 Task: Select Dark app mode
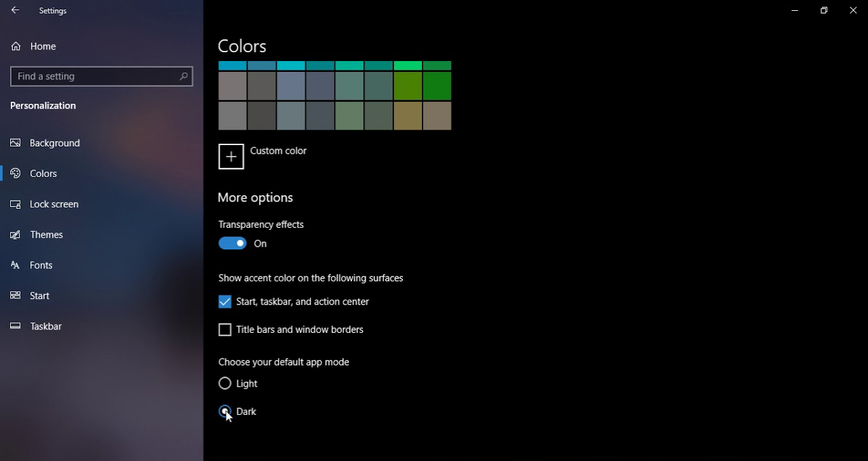[x=225, y=412]
